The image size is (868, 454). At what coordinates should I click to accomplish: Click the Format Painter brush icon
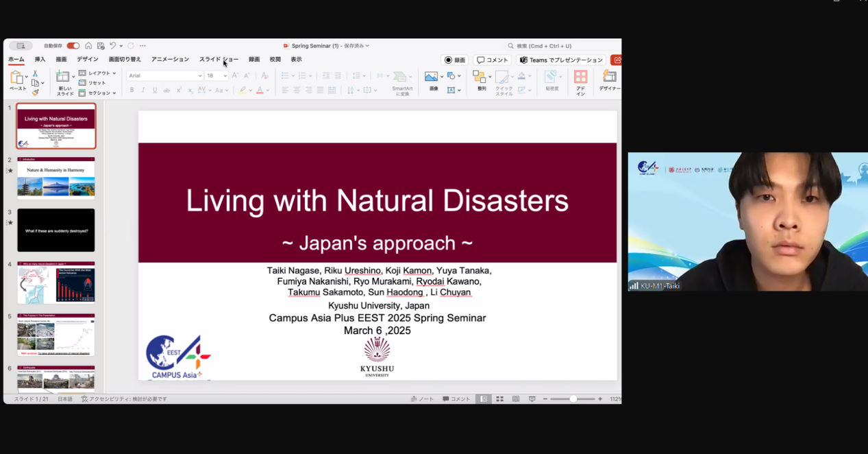tap(36, 93)
